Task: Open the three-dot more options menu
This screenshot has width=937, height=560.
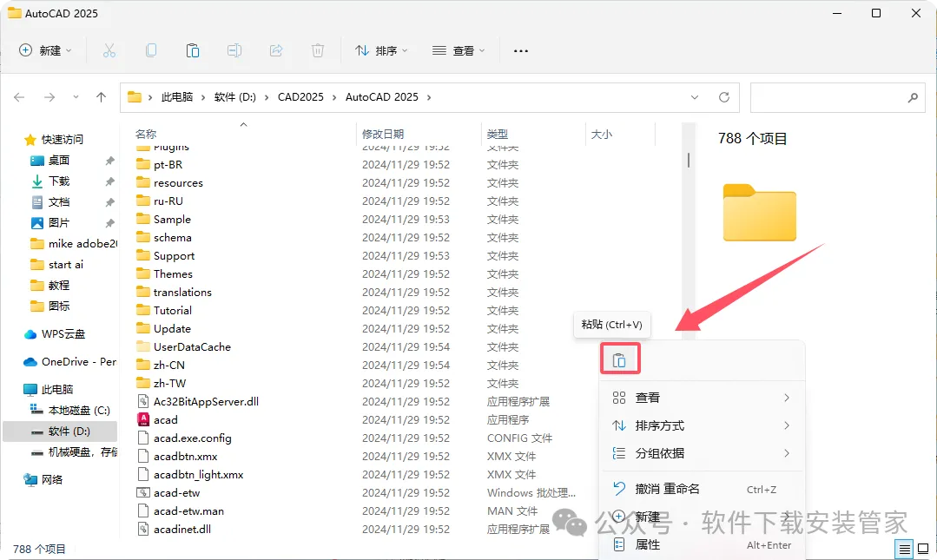Action: tap(521, 51)
